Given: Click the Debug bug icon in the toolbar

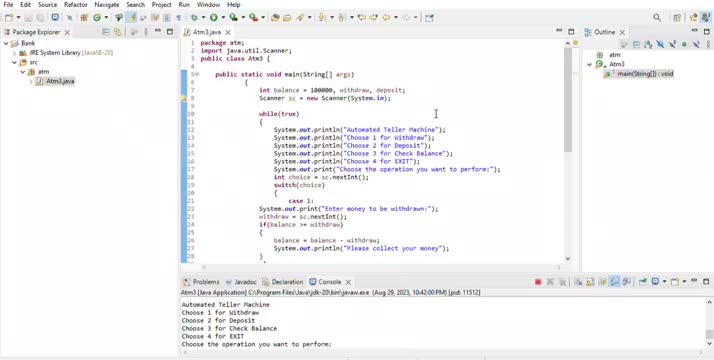Looking at the screenshot, I should [194, 18].
